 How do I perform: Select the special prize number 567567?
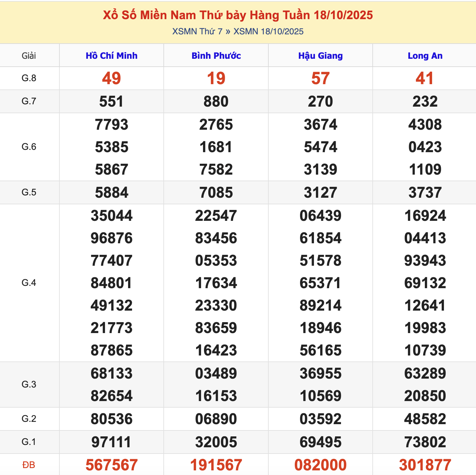coord(111,465)
